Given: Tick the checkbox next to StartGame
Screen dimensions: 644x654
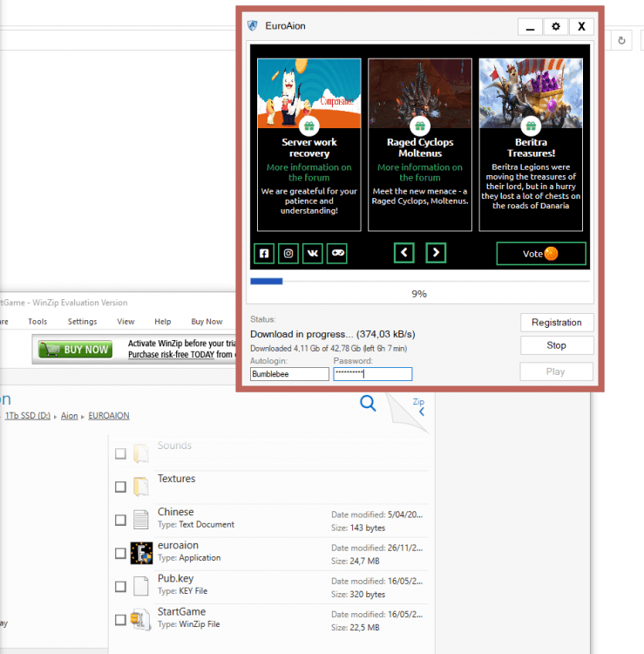Looking at the screenshot, I should click(x=120, y=620).
